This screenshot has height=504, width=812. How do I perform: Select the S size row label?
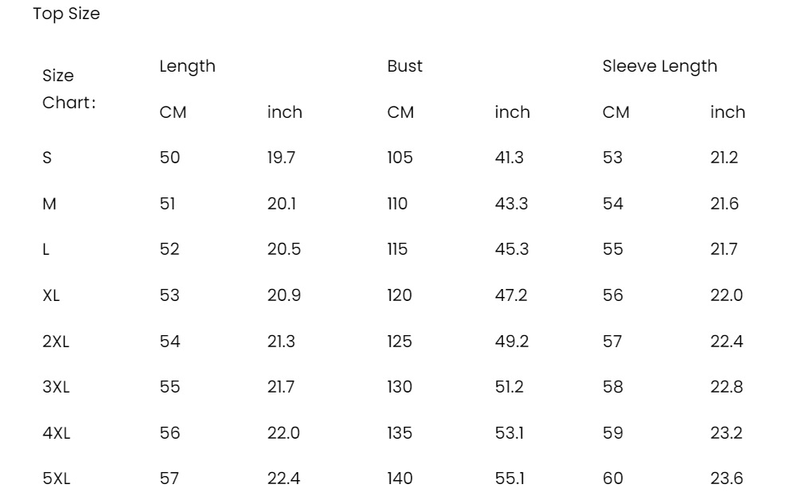tap(47, 158)
